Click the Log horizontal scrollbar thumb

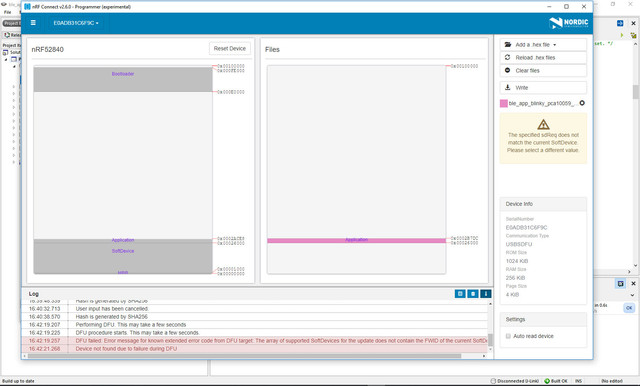(244, 356)
